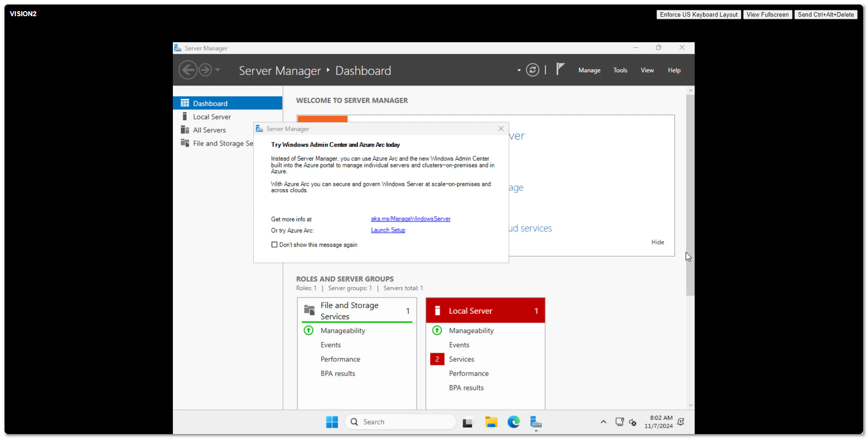
Task: Open the File and Storage Services tile header
Action: pos(357,310)
